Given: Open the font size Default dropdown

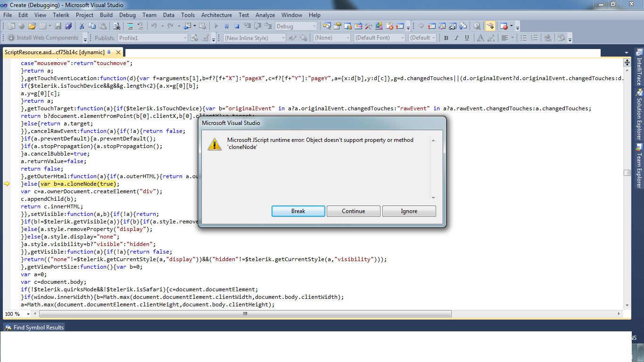Looking at the screenshot, I should tap(423, 38).
